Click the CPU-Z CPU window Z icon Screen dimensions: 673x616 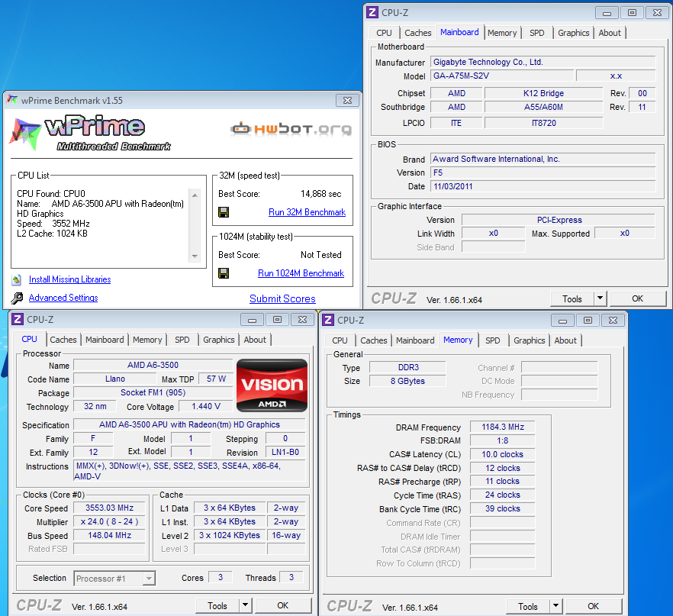pyautogui.click(x=18, y=319)
